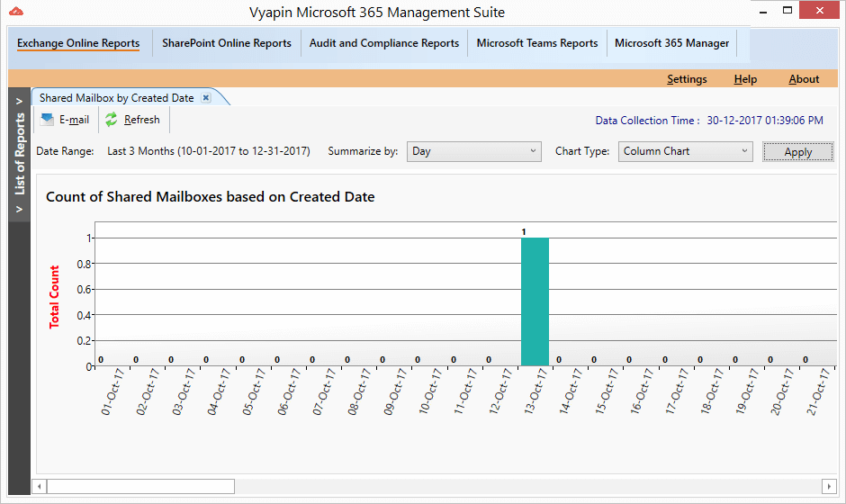
Task: Click the horizontal scrollbar thumb
Action: tap(140, 486)
